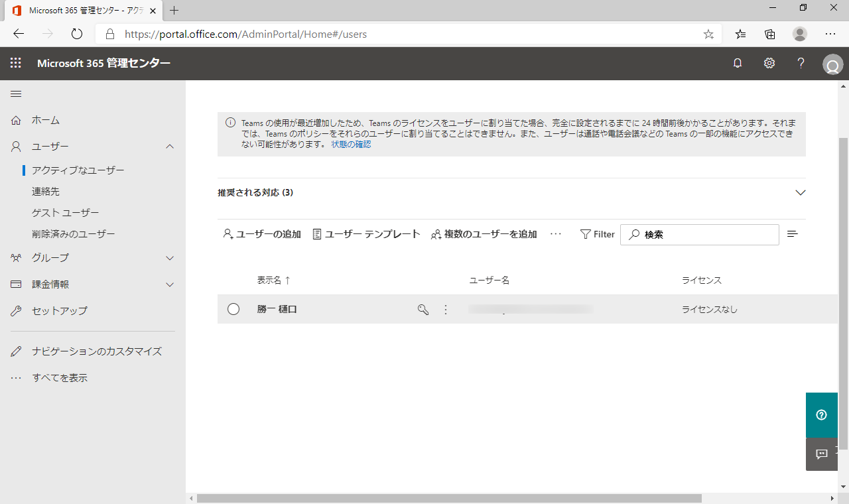This screenshot has width=849, height=504.
Task: Click the Groups icon in sidebar
Action: 17,257
